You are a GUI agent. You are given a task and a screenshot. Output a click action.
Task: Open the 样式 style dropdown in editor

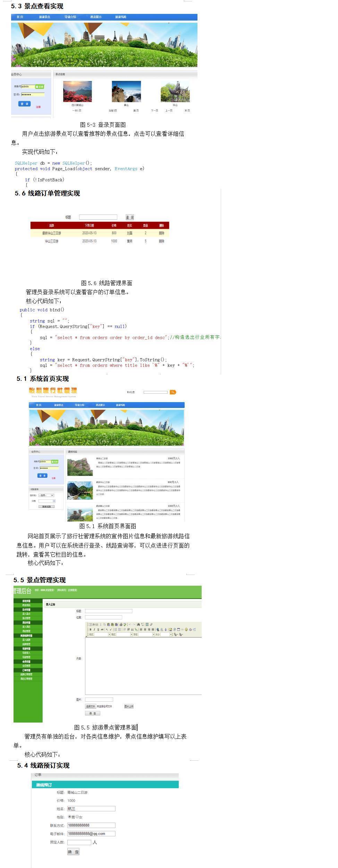(x=102, y=634)
